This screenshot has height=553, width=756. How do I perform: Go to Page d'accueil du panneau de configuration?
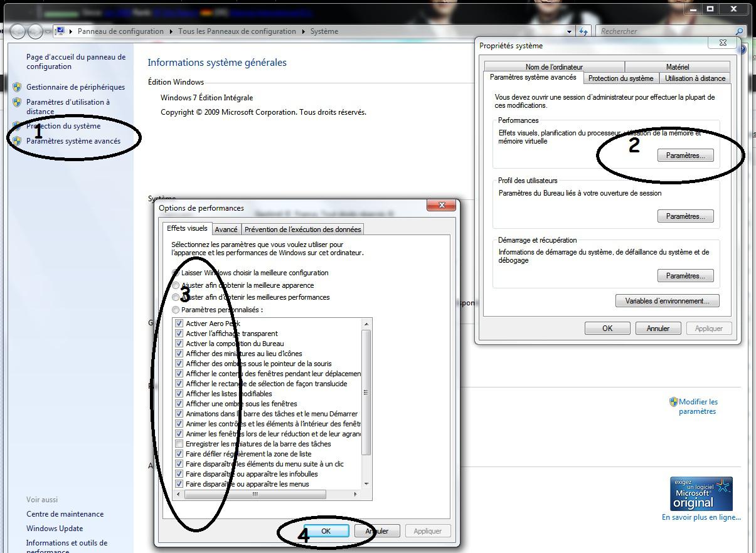tap(76, 61)
